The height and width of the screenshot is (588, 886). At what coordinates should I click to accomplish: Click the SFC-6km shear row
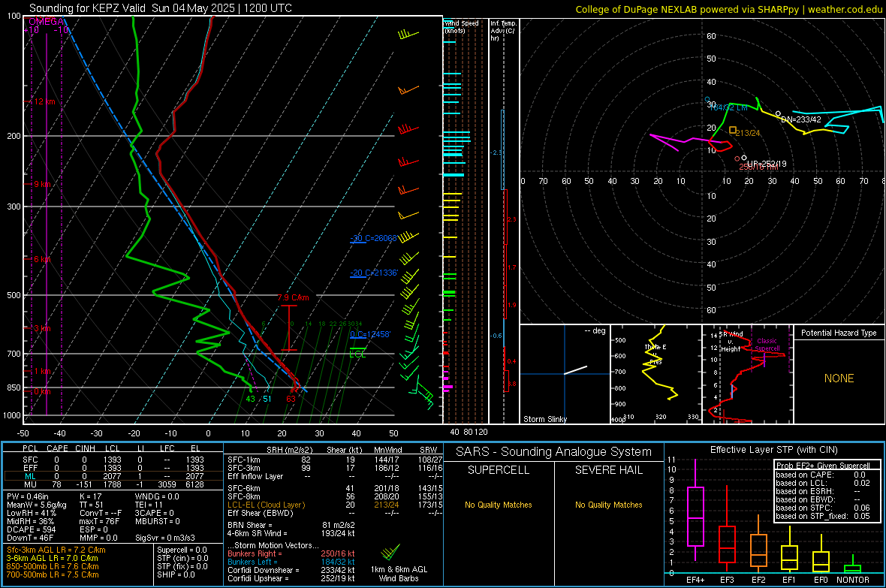click(335, 488)
